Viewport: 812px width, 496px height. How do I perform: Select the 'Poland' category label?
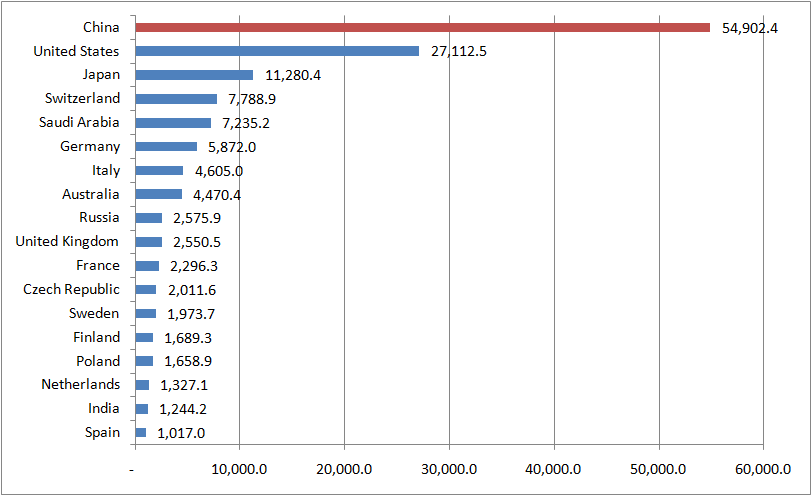[x=98, y=361]
